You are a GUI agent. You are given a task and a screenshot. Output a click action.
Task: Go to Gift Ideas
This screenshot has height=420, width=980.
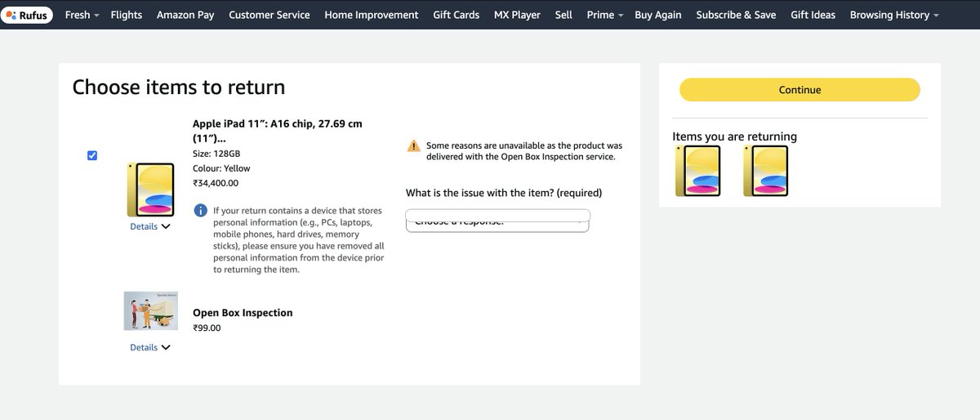coord(813,15)
